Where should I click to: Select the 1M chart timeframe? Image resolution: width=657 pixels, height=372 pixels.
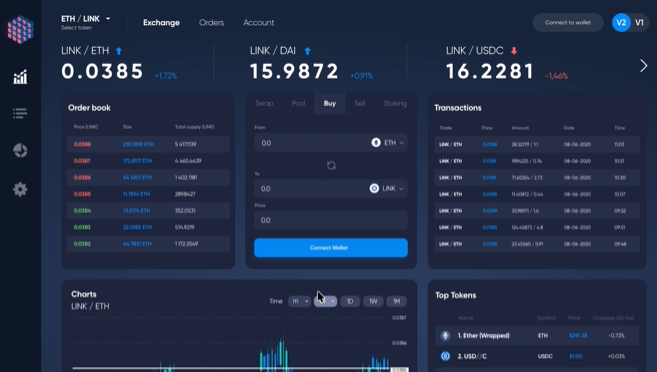(x=396, y=301)
